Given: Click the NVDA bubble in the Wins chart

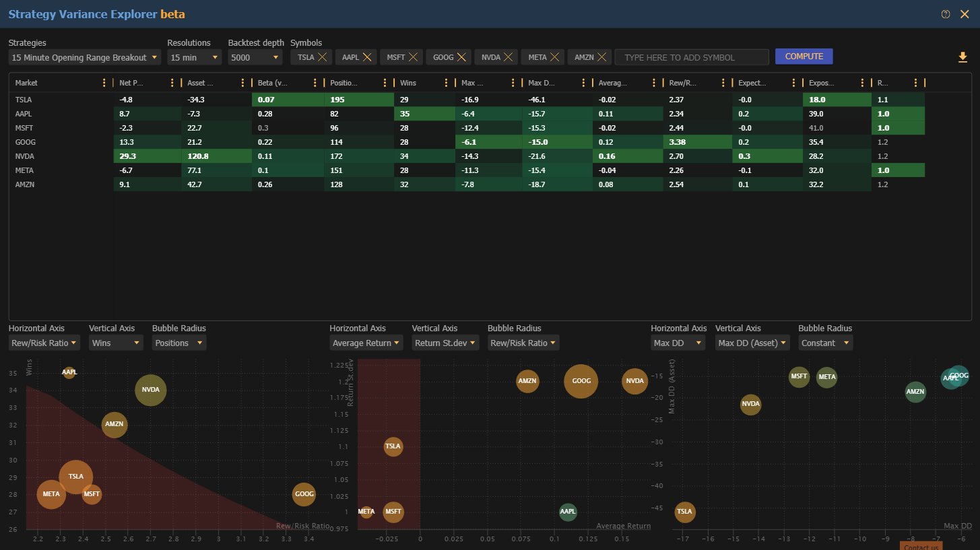Looking at the screenshot, I should 151,390.
